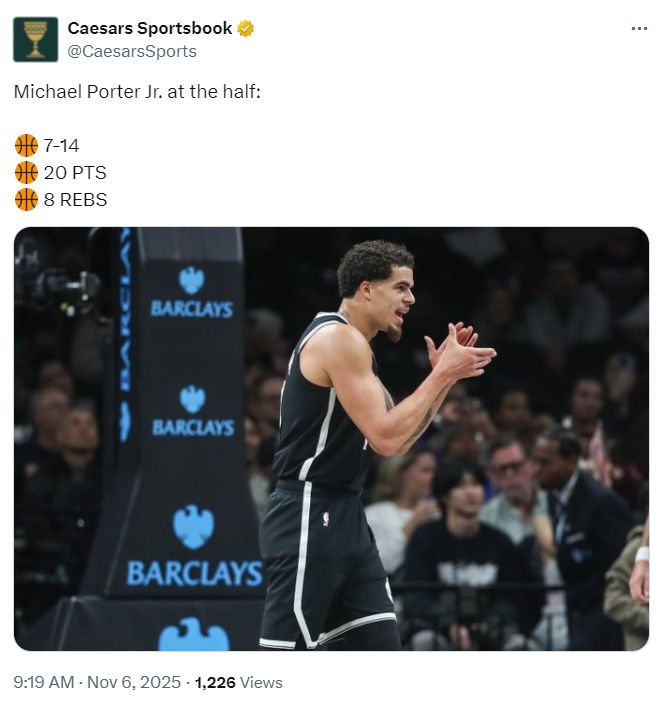Click the 7-14 shooting stat text

tap(62, 146)
